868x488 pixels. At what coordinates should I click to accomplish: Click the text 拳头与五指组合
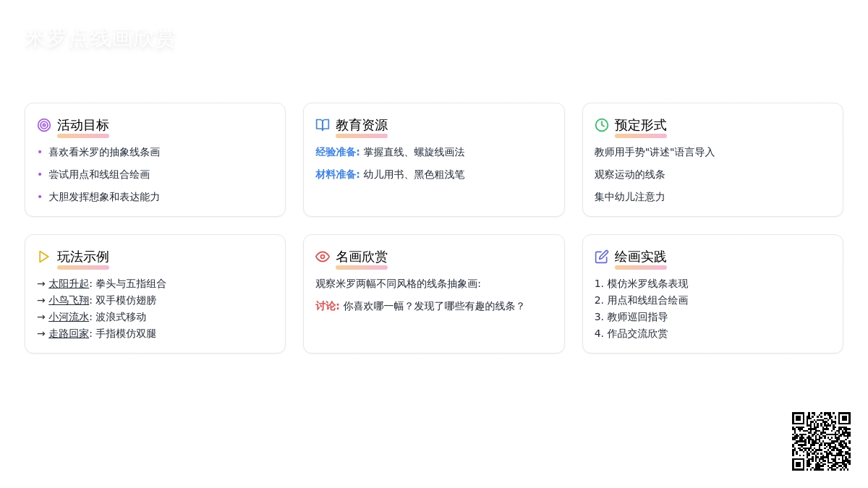click(131, 283)
